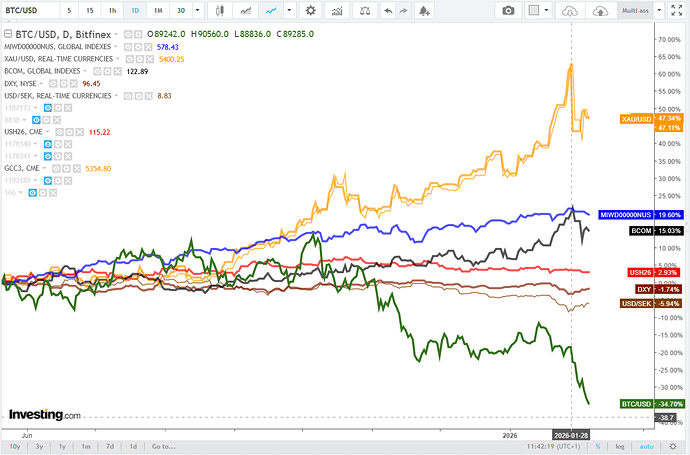Screen dimensions: 690x455
Task: Click the BTC/USD symbol input field
Action: (x=28, y=10)
